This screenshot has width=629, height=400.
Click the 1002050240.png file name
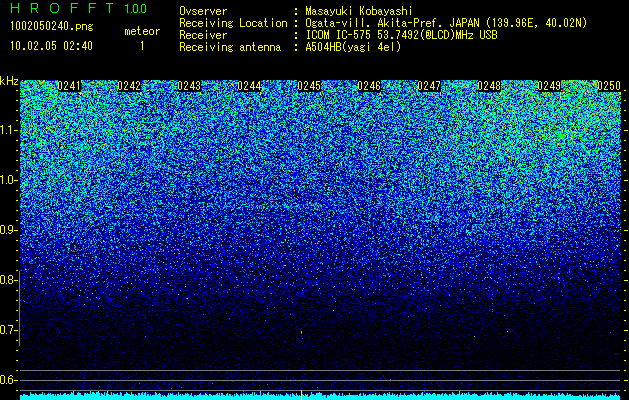pyautogui.click(x=52, y=26)
